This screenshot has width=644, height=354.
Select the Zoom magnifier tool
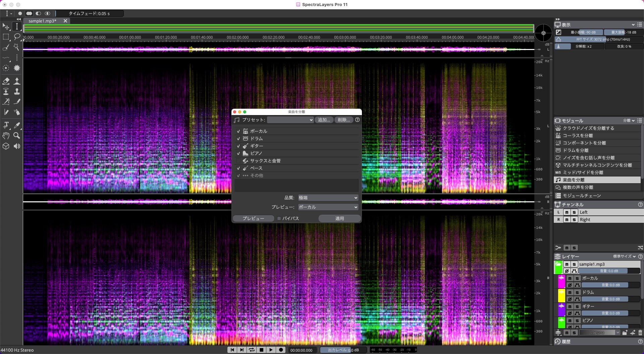point(17,136)
